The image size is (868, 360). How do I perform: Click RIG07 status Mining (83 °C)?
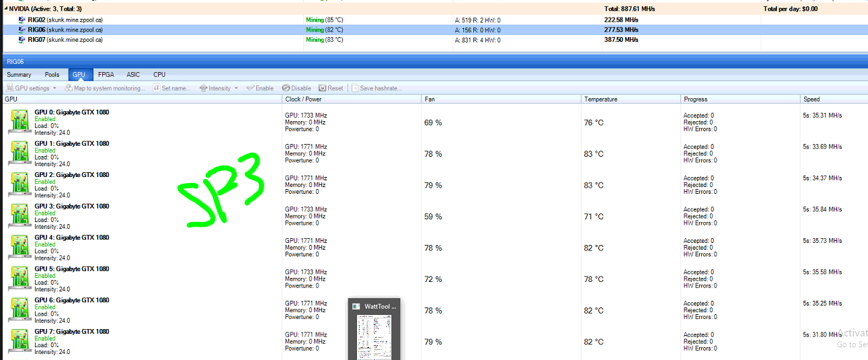pos(325,40)
